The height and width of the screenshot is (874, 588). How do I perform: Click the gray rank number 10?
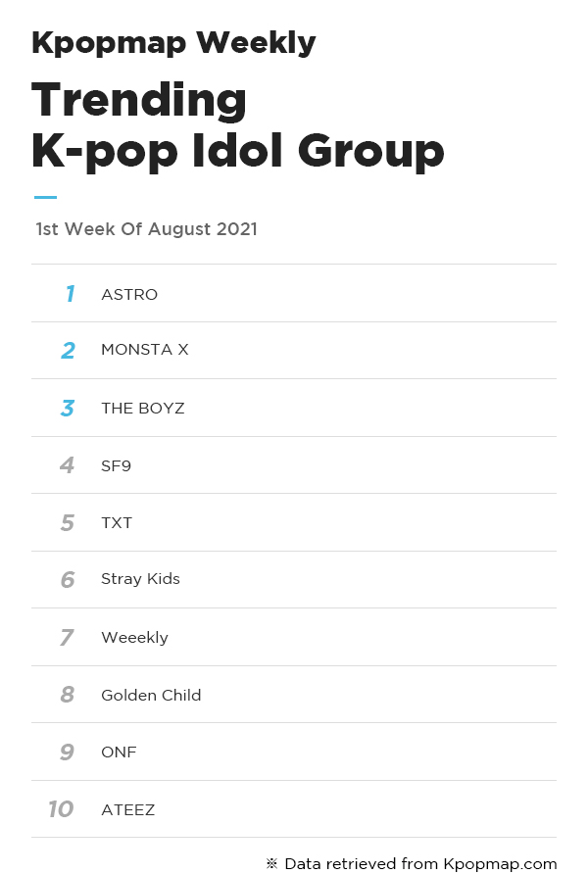61,808
